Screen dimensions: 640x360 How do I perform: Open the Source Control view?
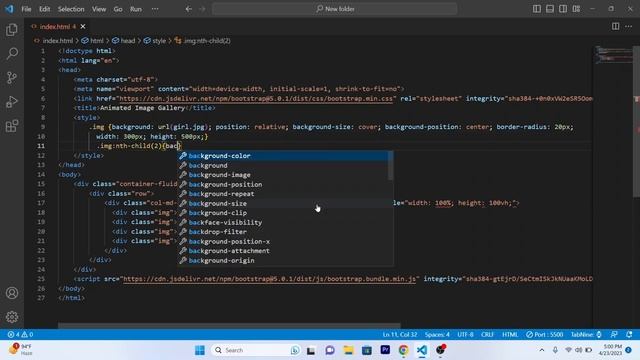coord(12,78)
